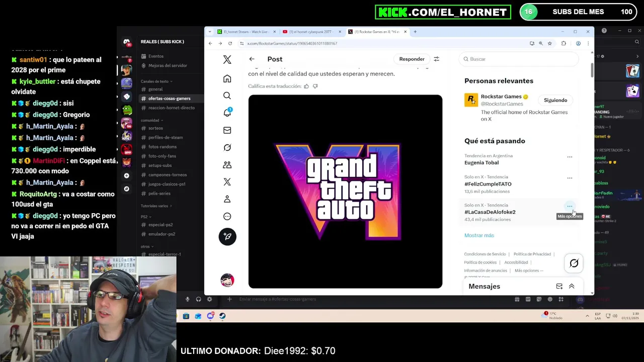The image size is (644, 362).
Task: Open Steam icon on Windows taskbar
Action: point(222,316)
